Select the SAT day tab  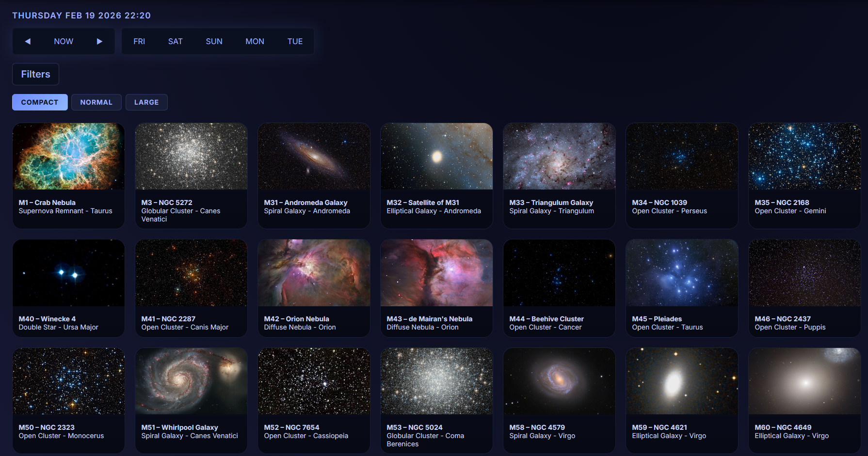point(175,41)
